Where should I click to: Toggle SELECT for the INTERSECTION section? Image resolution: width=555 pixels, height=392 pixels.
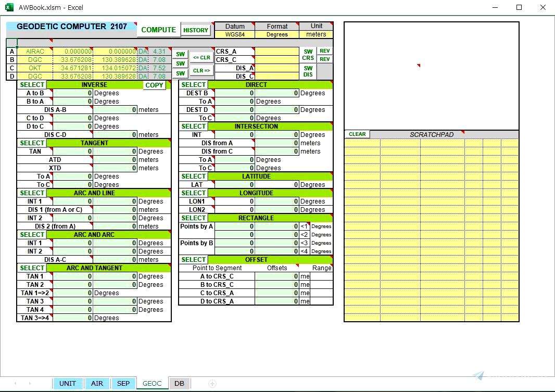point(193,126)
